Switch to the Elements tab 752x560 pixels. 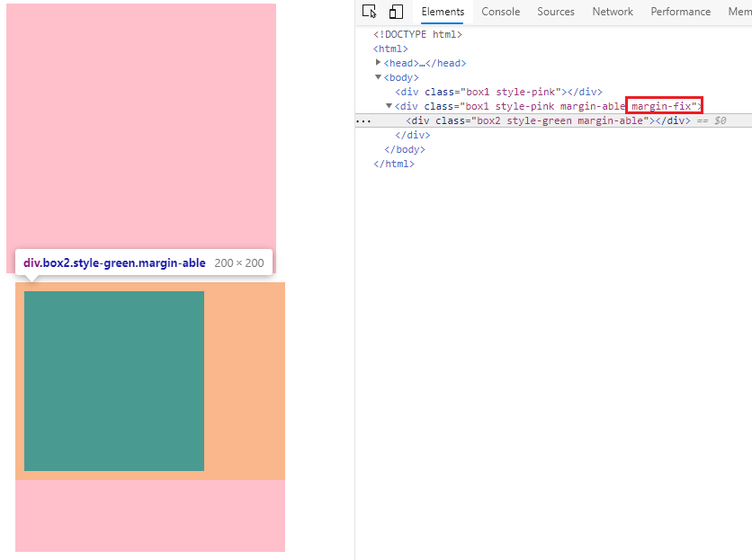coord(443,12)
